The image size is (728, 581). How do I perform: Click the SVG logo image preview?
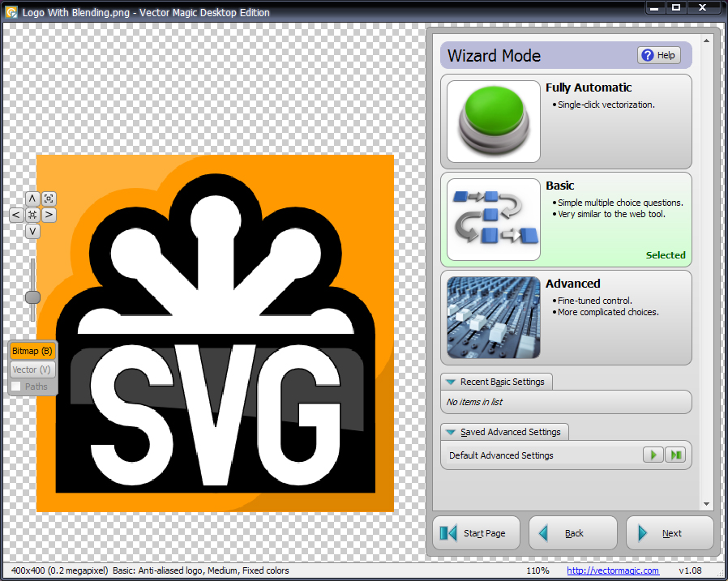coord(215,333)
